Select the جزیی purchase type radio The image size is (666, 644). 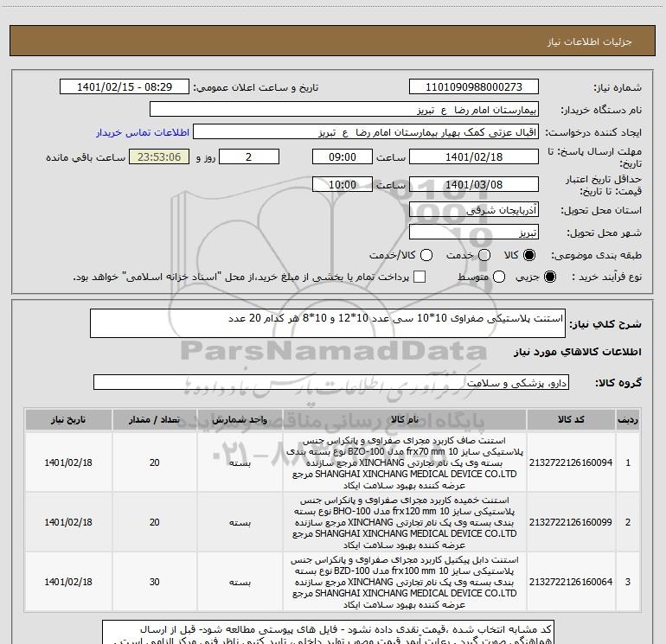(x=550, y=277)
